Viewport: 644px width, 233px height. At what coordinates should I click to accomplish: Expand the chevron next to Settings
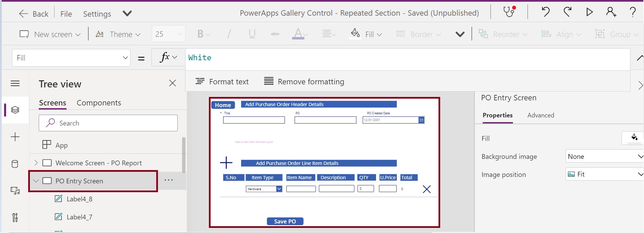point(127,14)
